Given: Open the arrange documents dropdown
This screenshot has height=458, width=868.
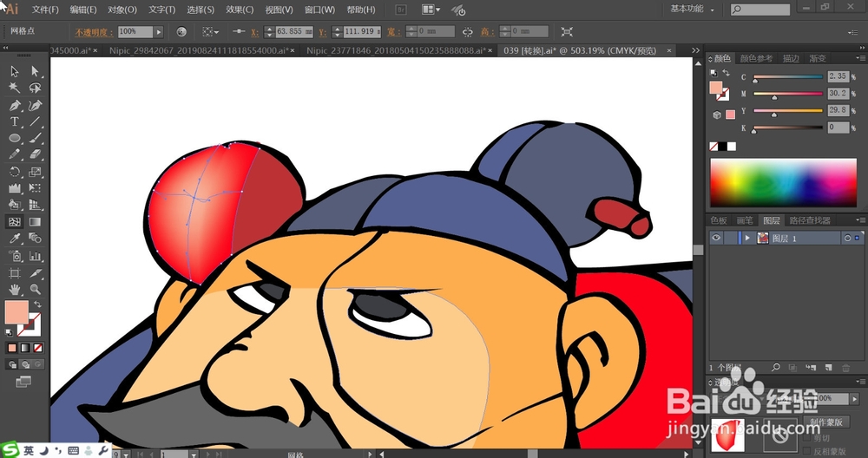Looking at the screenshot, I should 431,10.
